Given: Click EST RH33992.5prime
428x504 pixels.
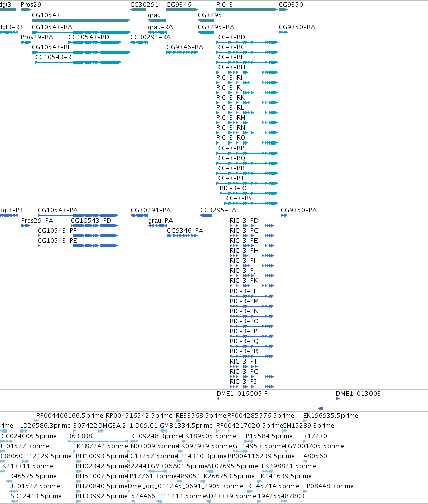Looking at the screenshot, I should (x=102, y=496).
